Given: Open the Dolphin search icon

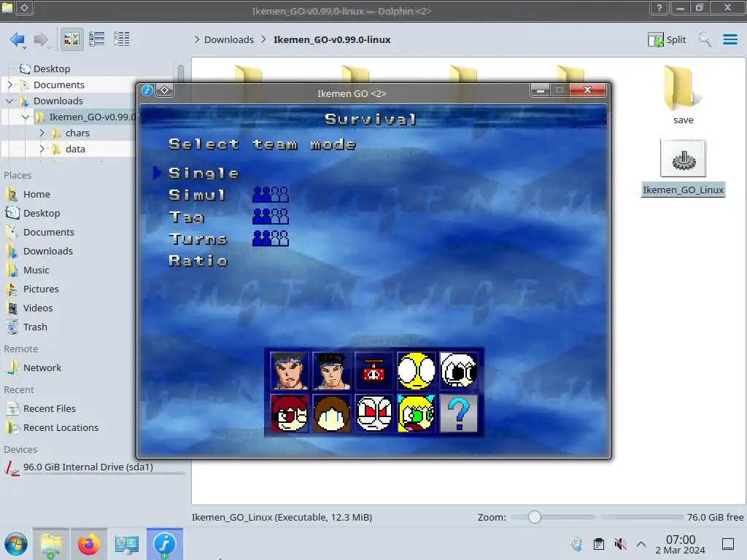Looking at the screenshot, I should click(x=705, y=39).
